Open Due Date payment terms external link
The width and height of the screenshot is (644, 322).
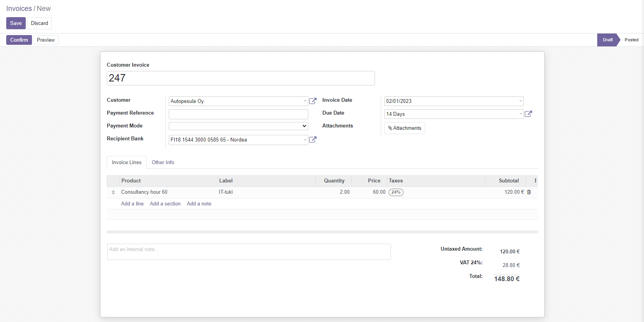528,114
